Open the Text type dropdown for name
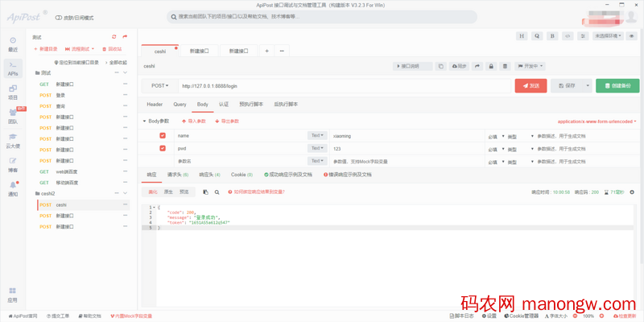This screenshot has width=644, height=322. pos(317,135)
